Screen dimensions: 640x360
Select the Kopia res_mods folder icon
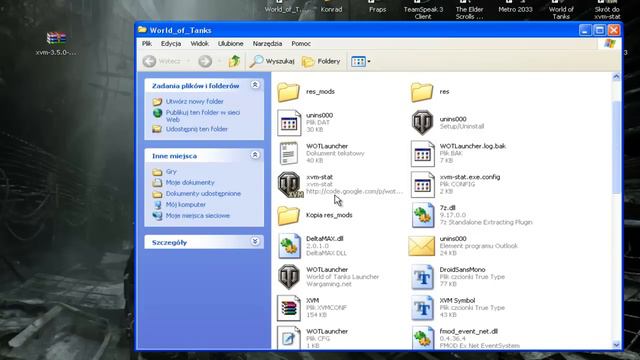(289, 215)
